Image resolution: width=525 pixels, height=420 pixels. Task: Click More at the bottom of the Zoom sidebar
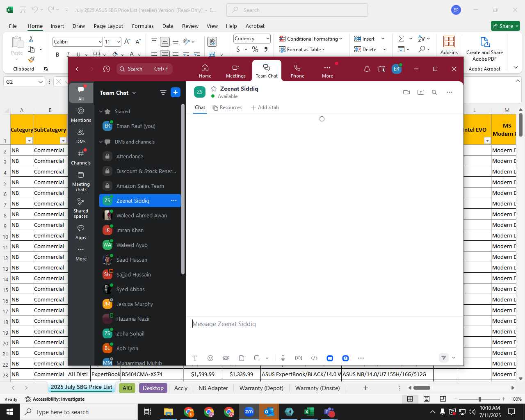click(81, 253)
